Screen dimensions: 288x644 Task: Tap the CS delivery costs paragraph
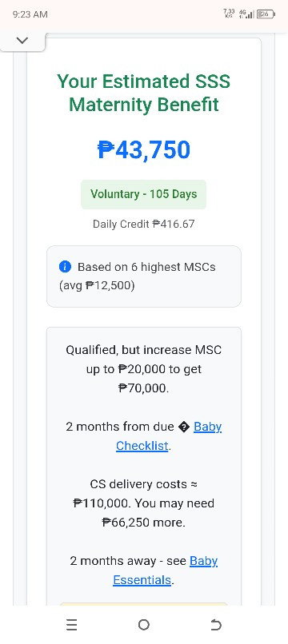coord(143,503)
